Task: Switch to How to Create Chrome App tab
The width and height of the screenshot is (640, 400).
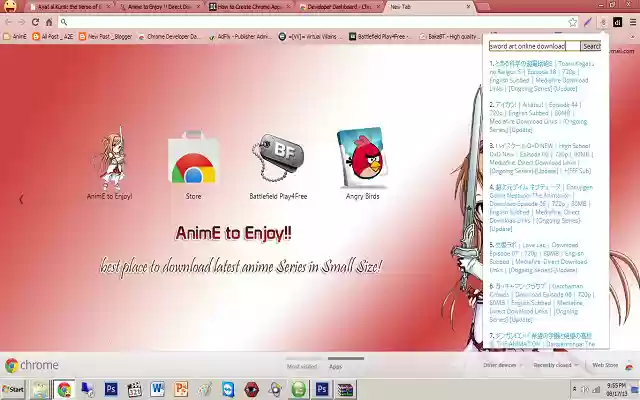Action: (x=249, y=7)
